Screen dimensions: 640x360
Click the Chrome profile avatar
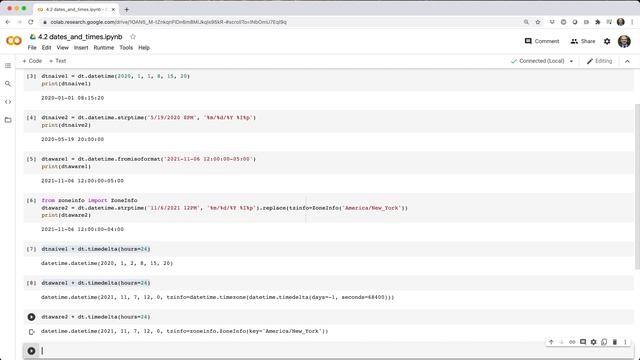tap(621, 22)
